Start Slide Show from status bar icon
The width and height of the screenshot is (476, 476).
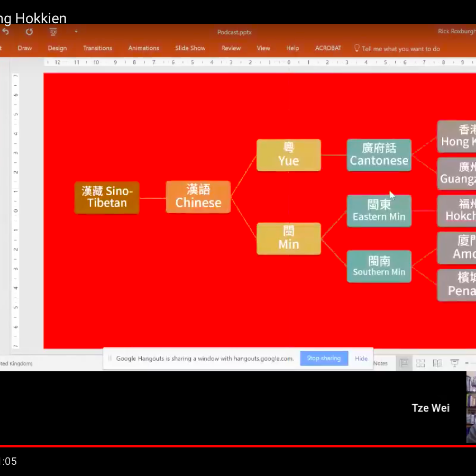[x=454, y=363]
